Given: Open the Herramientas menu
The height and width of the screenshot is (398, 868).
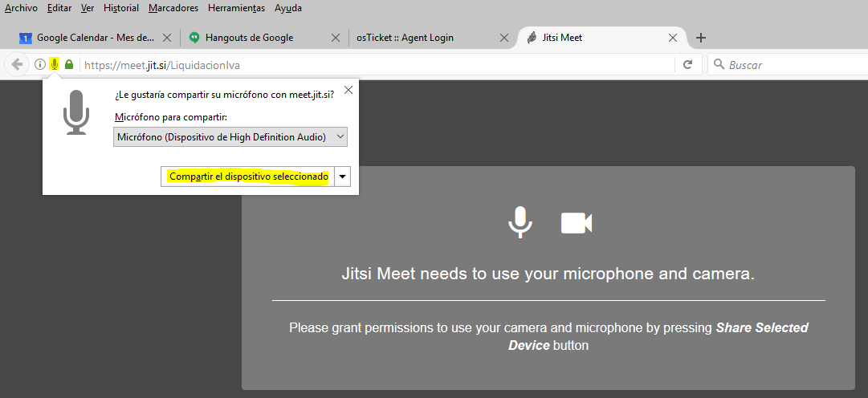Looking at the screenshot, I should [x=236, y=8].
